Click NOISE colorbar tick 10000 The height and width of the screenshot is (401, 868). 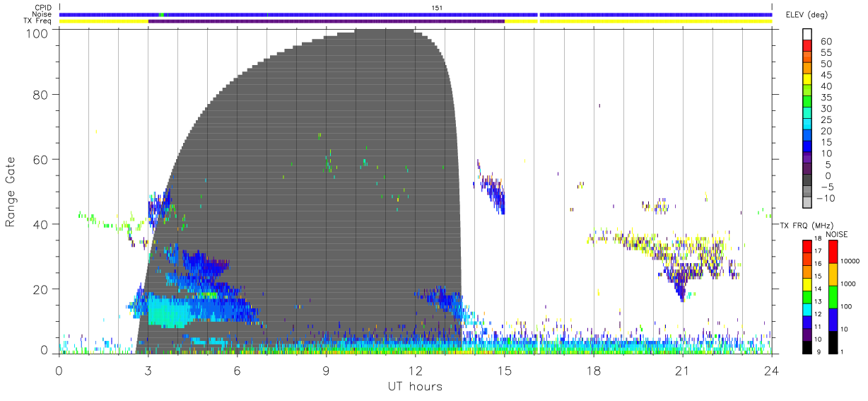pyautogui.click(x=850, y=262)
